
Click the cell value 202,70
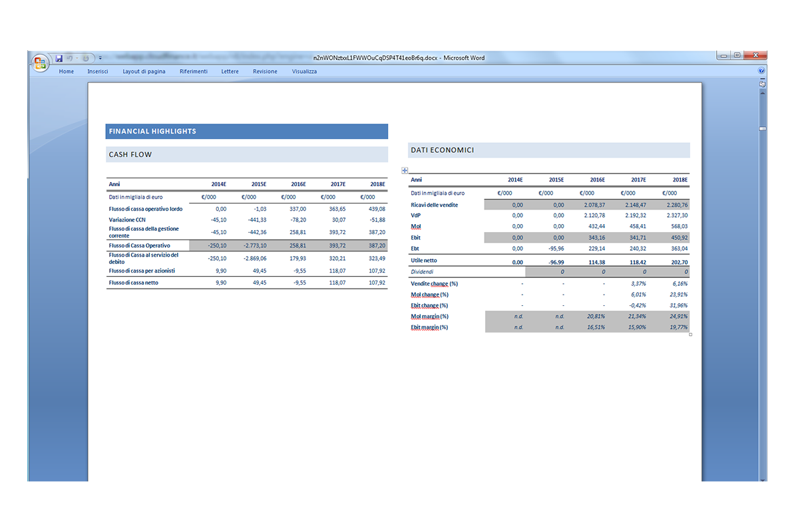pos(680,262)
